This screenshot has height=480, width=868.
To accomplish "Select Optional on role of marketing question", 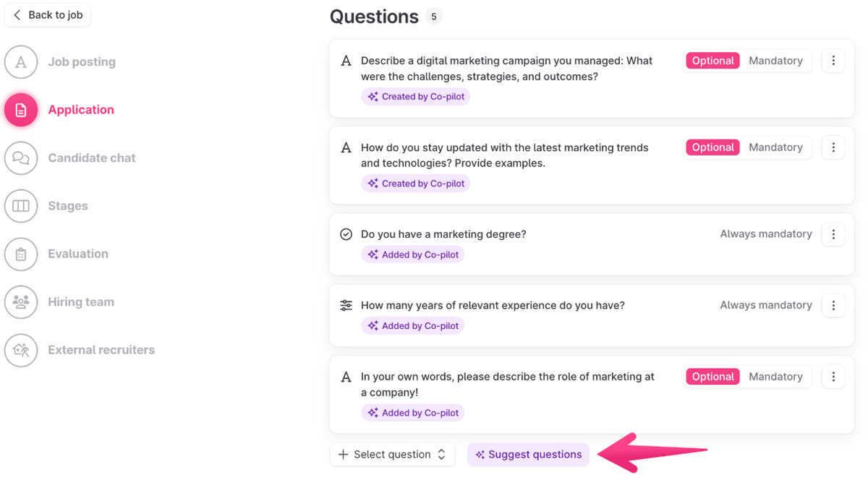I will [712, 377].
